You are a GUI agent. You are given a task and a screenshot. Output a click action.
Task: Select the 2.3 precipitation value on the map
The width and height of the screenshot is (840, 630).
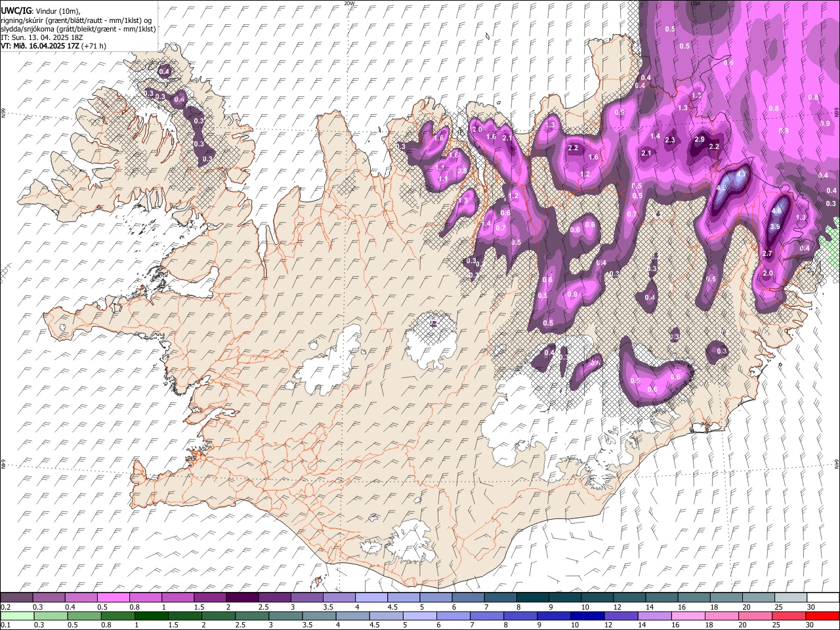(x=670, y=140)
